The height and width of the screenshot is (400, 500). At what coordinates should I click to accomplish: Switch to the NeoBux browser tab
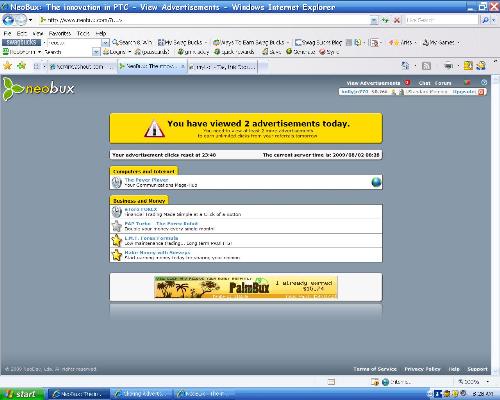pyautogui.click(x=152, y=66)
